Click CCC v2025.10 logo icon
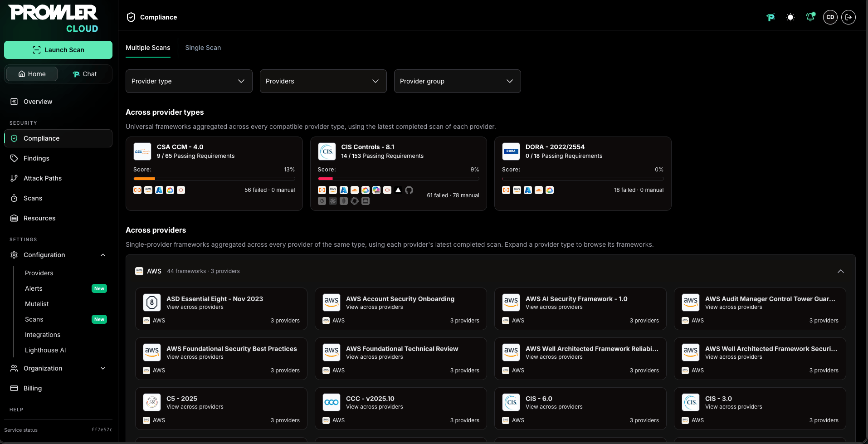Image resolution: width=868 pixels, height=444 pixels. point(332,402)
